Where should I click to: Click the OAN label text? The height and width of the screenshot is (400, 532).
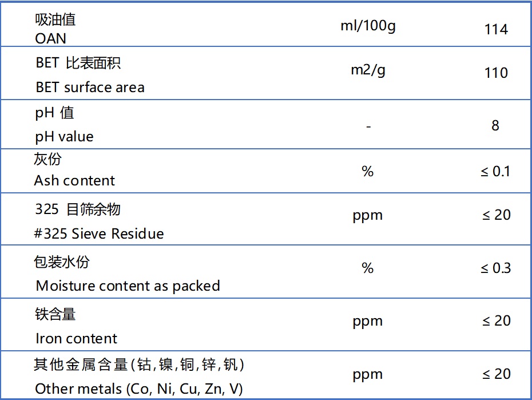(50, 38)
